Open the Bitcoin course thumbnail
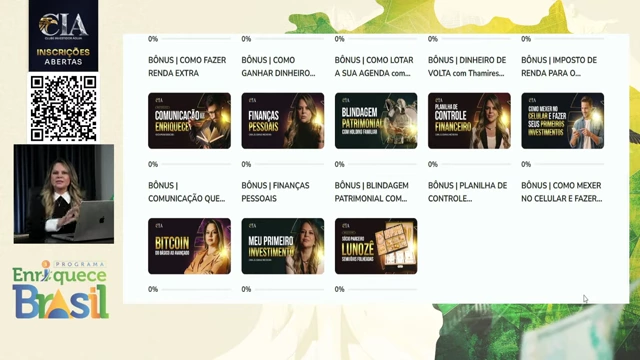This screenshot has width=640, height=360. 189,246
